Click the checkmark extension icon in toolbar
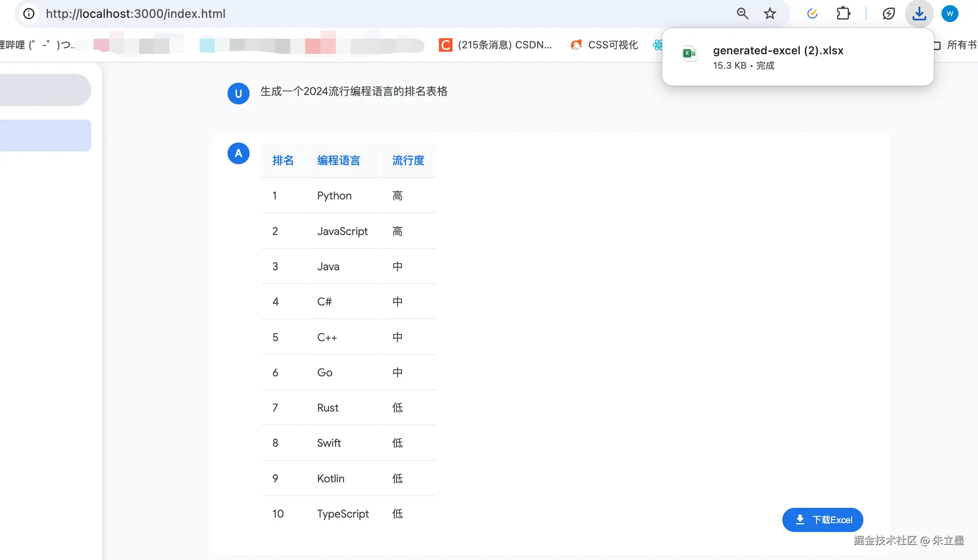 point(812,14)
